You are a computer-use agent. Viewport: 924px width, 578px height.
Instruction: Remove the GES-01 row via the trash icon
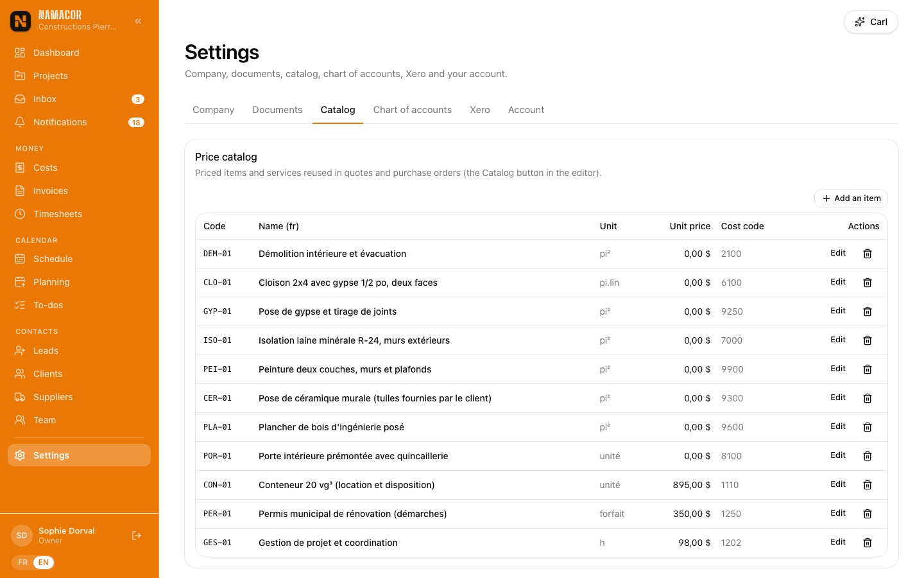[x=868, y=543]
